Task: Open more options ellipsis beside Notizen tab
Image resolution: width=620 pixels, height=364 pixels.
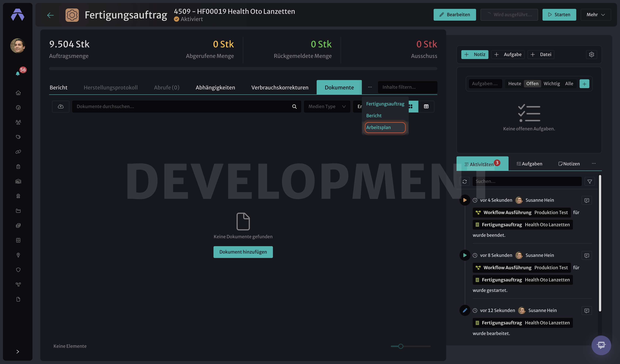Action: coord(594,163)
